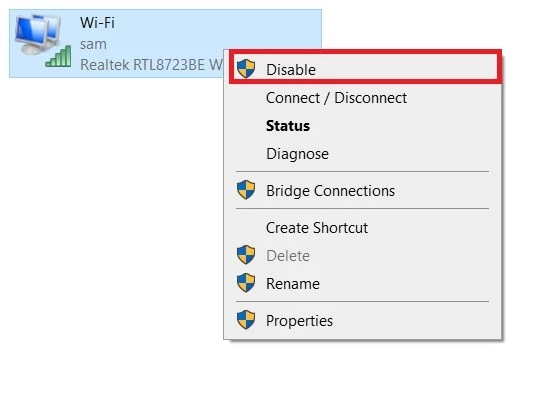Click the shield icon next to Bridge Connections
The height and width of the screenshot is (401, 545).
pyautogui.click(x=246, y=190)
